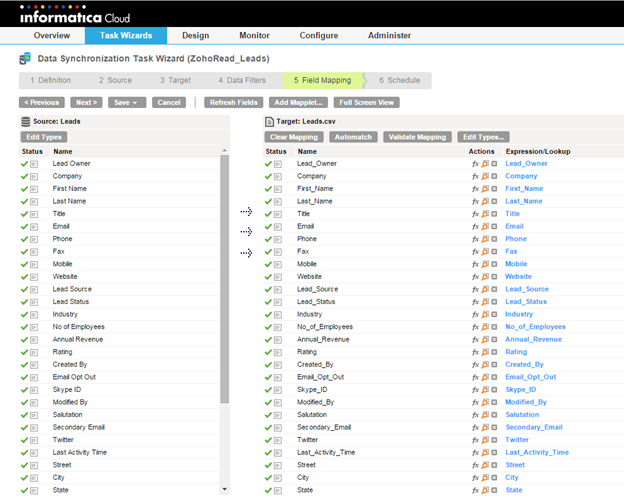Open fx expression for Last_Name row
This screenshot has height=499, width=626.
pos(475,201)
